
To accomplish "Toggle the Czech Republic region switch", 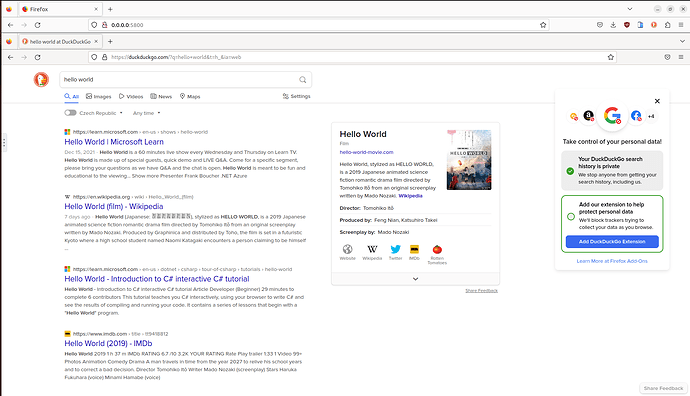I will (70, 113).
